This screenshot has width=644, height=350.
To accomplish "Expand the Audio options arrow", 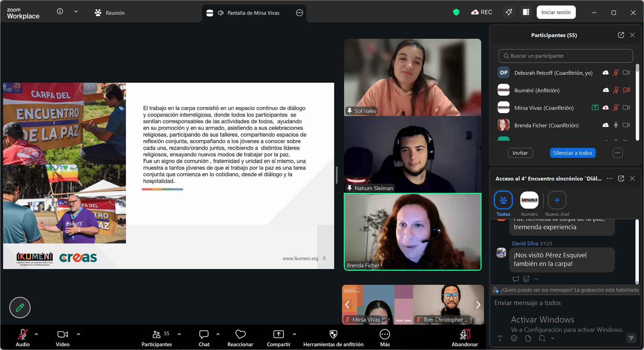I will [x=36, y=334].
